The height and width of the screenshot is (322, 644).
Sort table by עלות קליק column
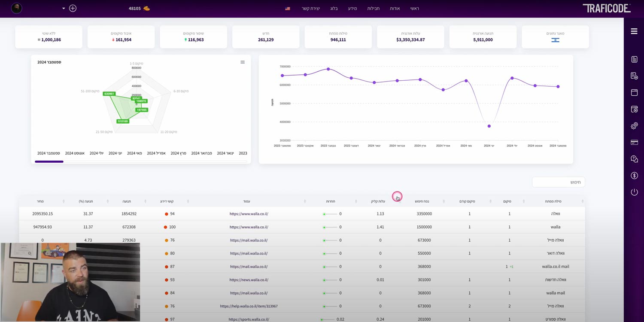pyautogui.click(x=378, y=201)
